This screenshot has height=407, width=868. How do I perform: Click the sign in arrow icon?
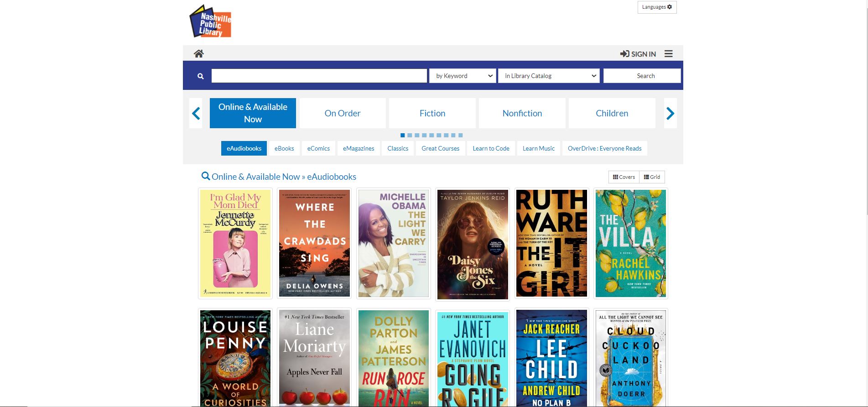pyautogui.click(x=624, y=54)
